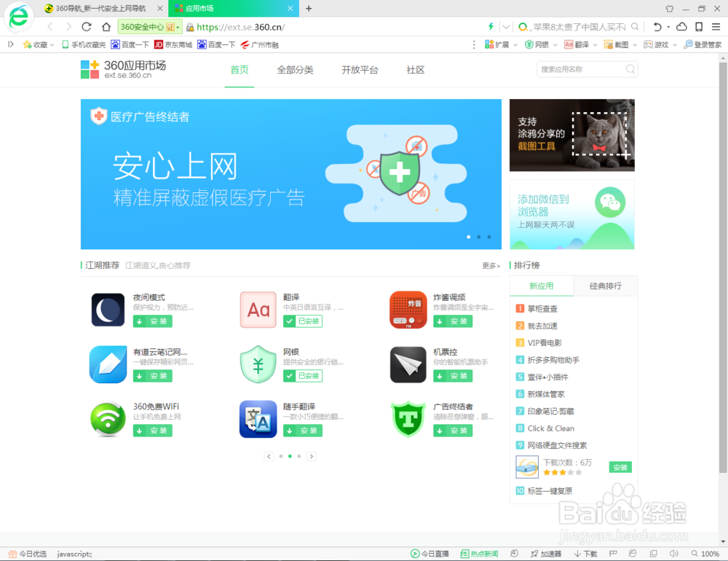Open the 炸酱调频 radio app icon
This screenshot has height=561, width=728.
coord(408,310)
